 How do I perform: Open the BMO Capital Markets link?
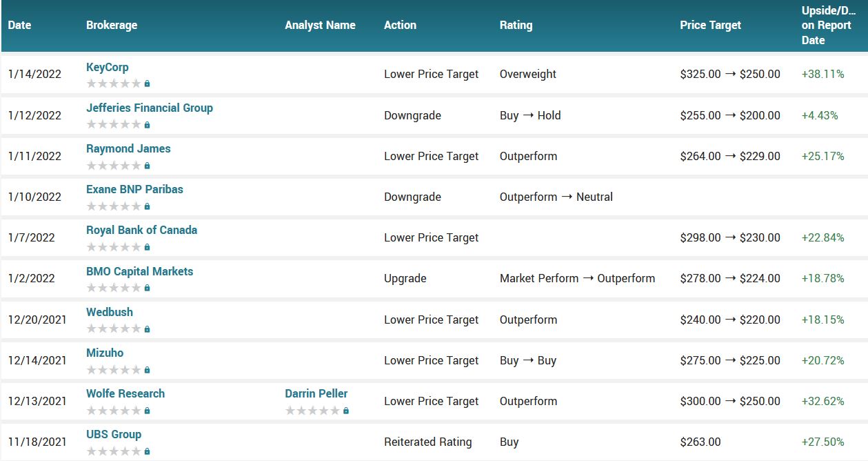coord(140,271)
